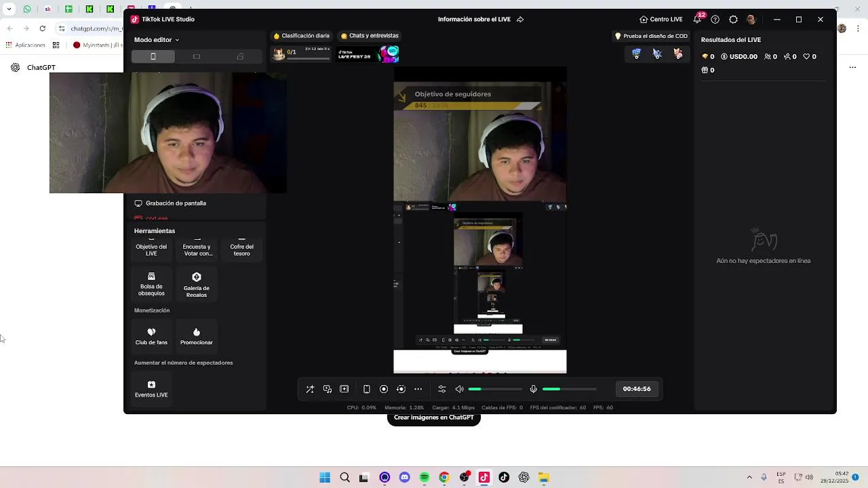Image resolution: width=868 pixels, height=488 pixels.
Task: Click the phone orientation icon in control bar
Action: (x=367, y=389)
